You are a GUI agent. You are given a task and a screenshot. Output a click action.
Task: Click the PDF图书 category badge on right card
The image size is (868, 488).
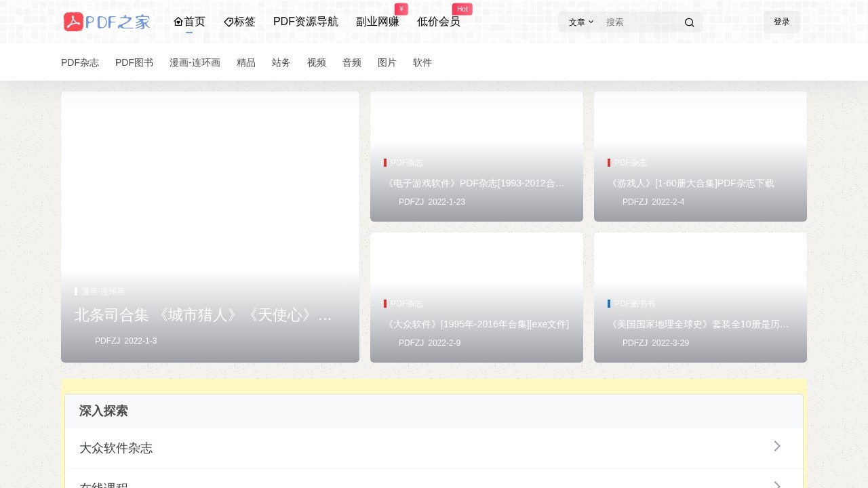click(x=635, y=304)
